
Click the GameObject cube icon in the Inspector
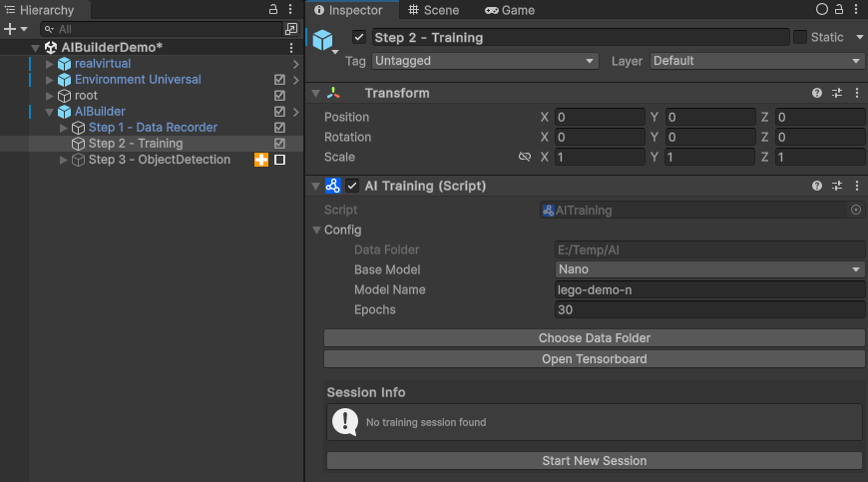click(x=323, y=40)
